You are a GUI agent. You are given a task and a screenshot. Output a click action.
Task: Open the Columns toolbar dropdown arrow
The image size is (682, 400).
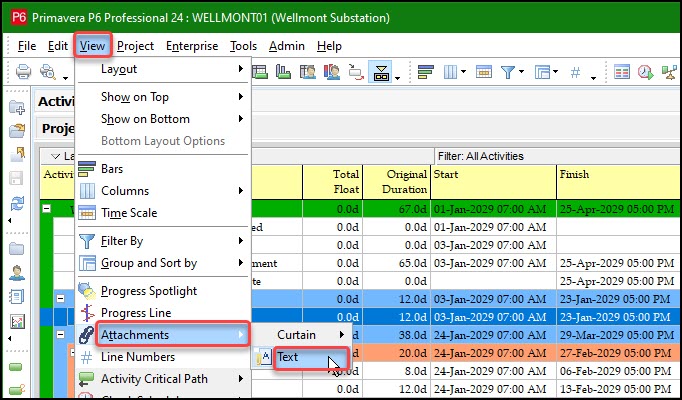[463, 72]
